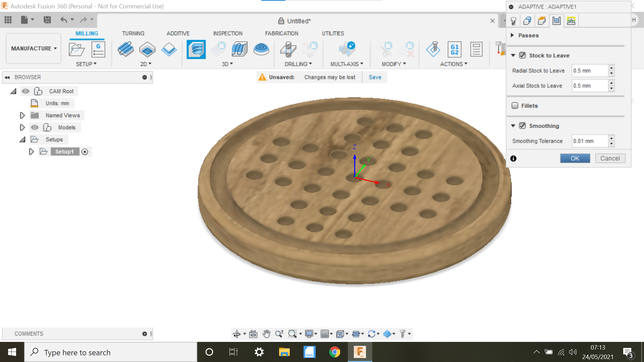The image size is (644, 362).
Task: Select the Pan tool in viewport toolbar
Action: (266, 334)
